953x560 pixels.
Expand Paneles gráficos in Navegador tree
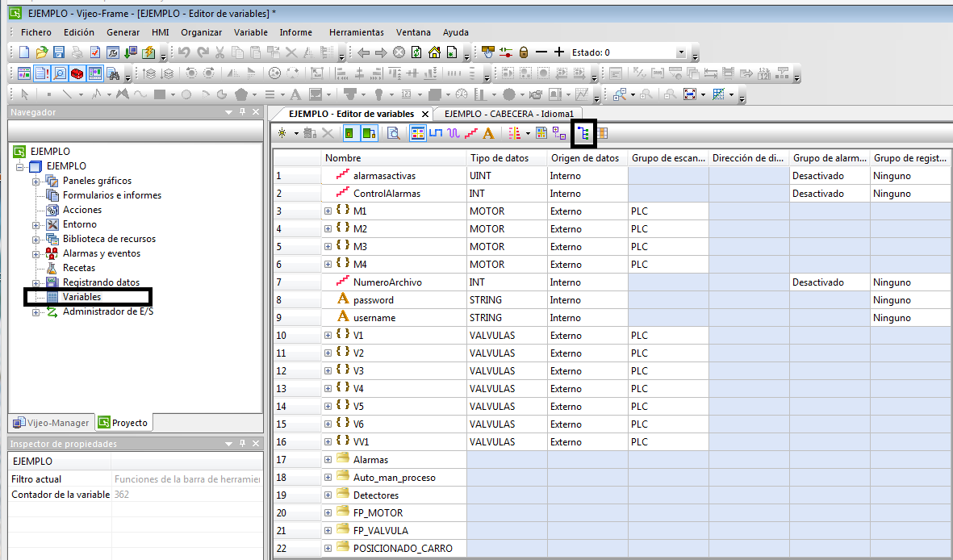click(x=36, y=182)
